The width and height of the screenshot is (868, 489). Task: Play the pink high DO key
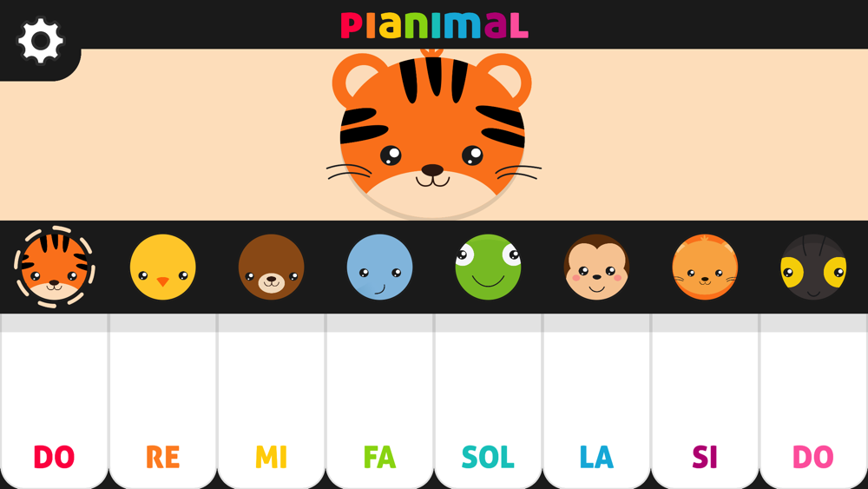pos(814,401)
